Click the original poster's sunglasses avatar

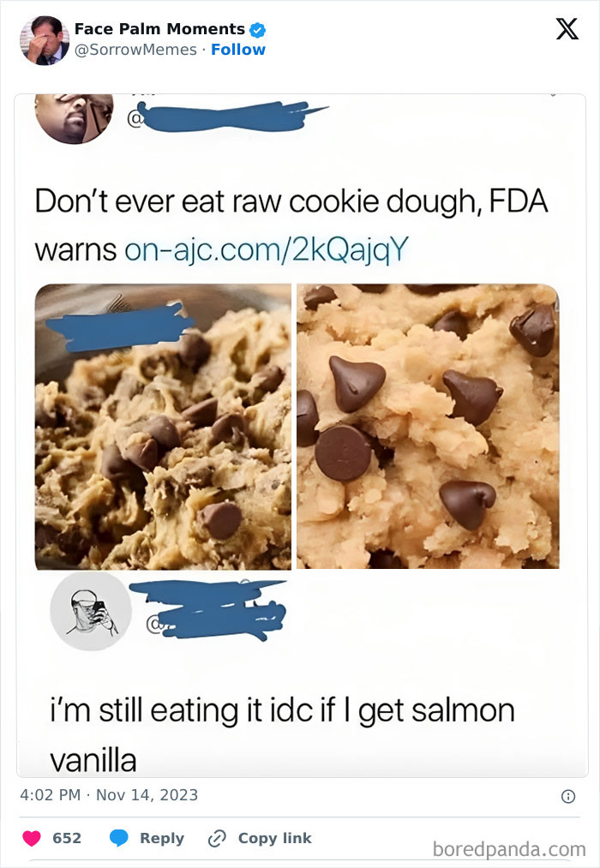75,118
